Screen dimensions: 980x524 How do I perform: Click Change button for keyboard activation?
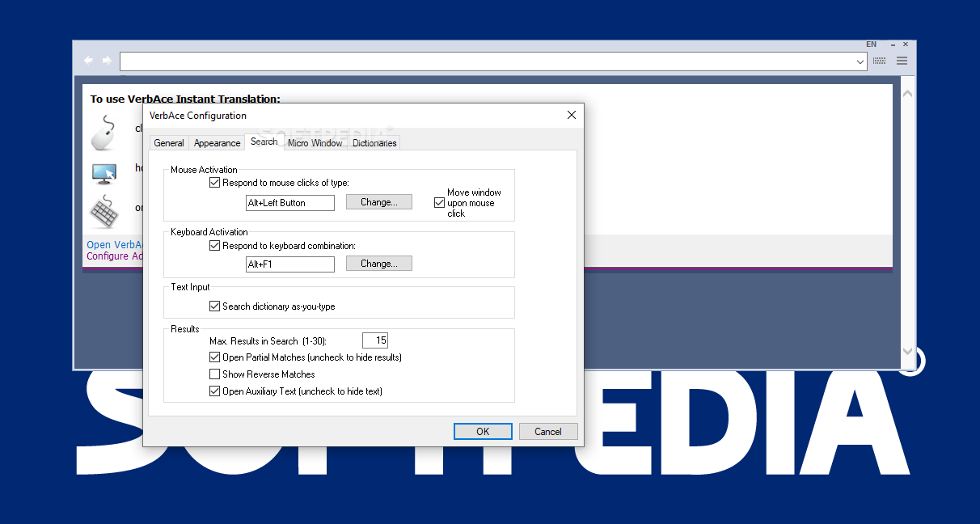pyautogui.click(x=379, y=264)
